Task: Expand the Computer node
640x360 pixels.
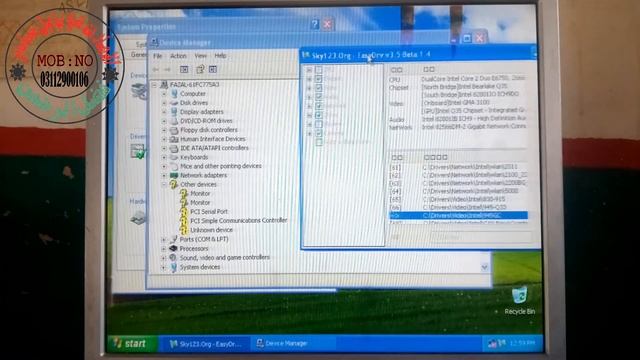Action: (164, 94)
